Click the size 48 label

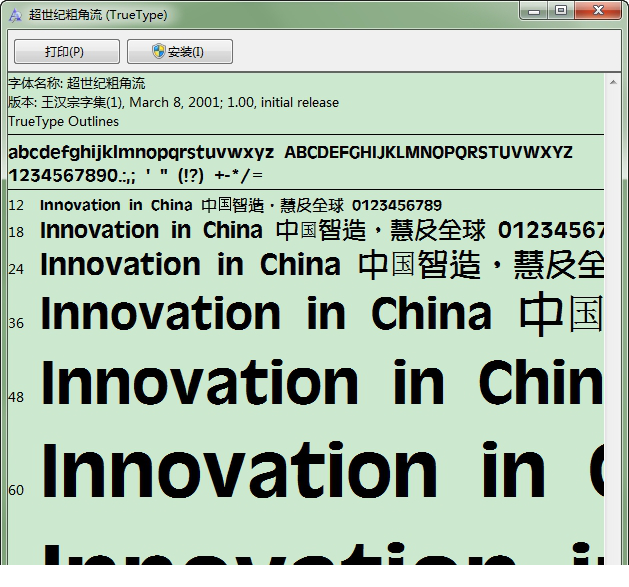(16, 397)
